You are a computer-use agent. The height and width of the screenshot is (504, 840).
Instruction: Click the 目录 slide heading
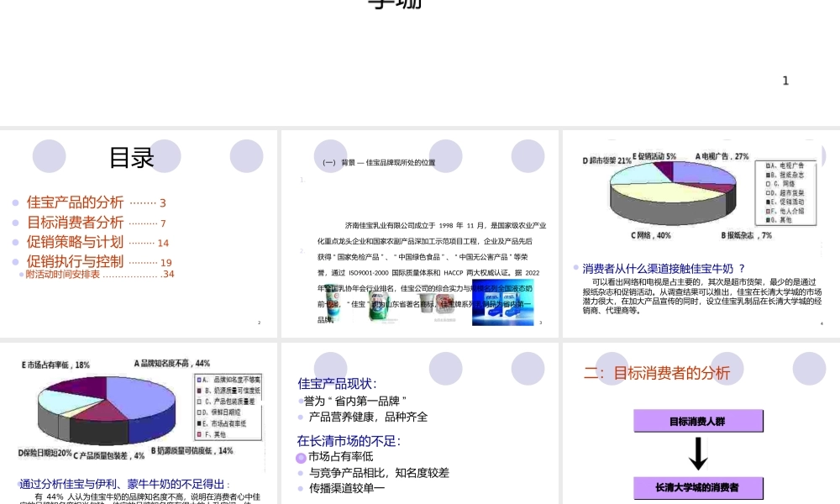[x=131, y=157]
